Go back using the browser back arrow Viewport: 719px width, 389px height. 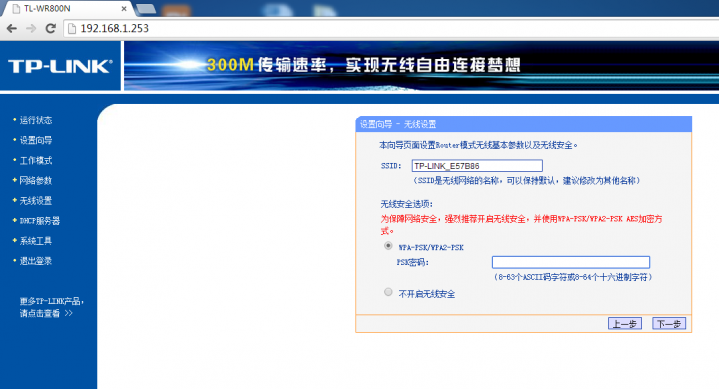[x=12, y=28]
